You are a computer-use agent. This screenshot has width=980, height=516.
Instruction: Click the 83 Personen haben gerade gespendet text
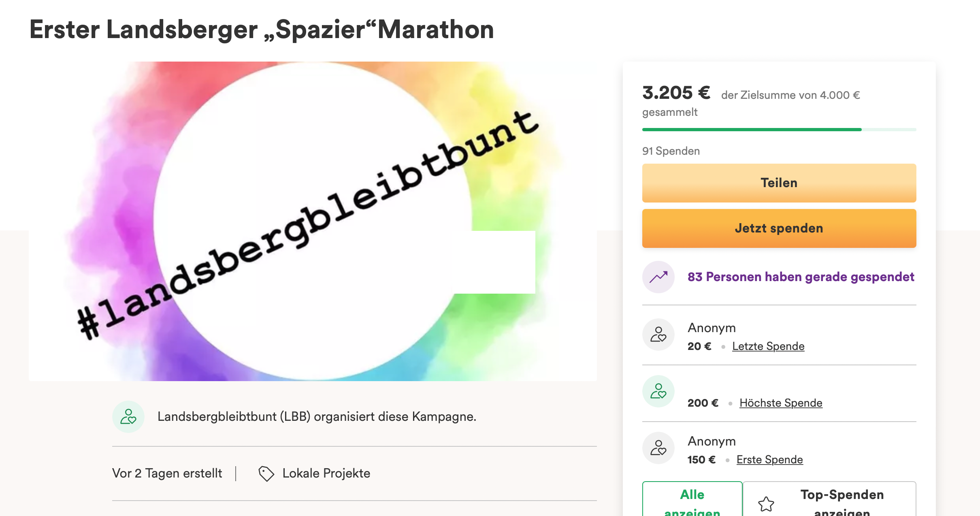tap(801, 277)
